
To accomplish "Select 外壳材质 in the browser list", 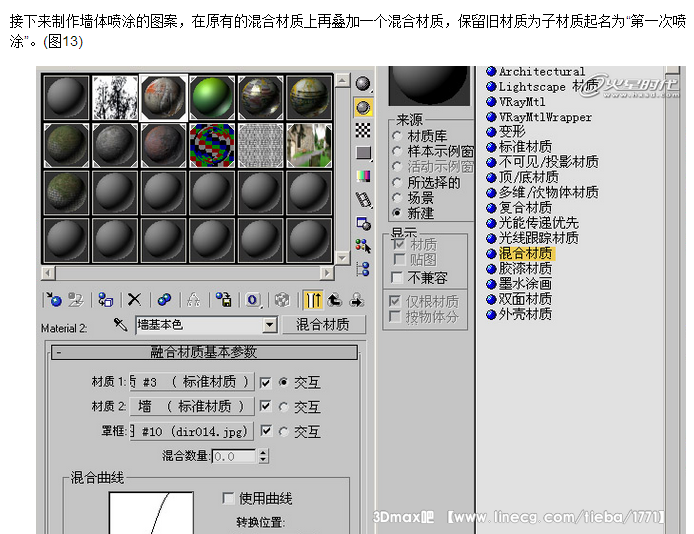I will pyautogui.click(x=519, y=315).
